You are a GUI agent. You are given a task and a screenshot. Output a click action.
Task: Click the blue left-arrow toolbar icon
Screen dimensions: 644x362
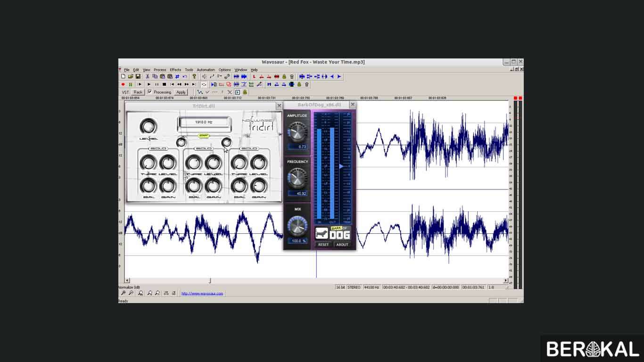point(332,76)
